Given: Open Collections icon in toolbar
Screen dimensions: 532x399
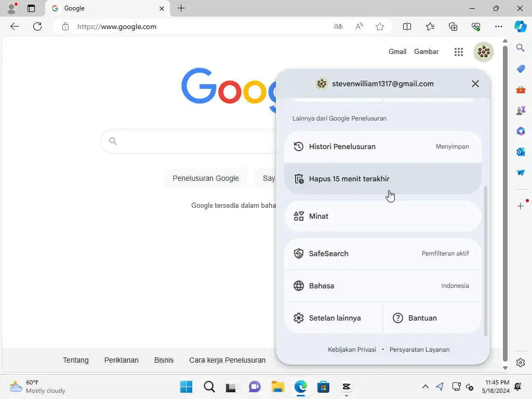Looking at the screenshot, I should pos(453,26).
